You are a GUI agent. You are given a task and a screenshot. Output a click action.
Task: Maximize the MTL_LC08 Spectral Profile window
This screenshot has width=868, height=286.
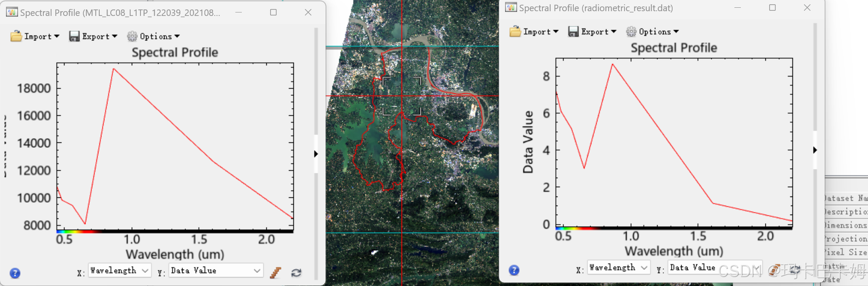point(273,12)
